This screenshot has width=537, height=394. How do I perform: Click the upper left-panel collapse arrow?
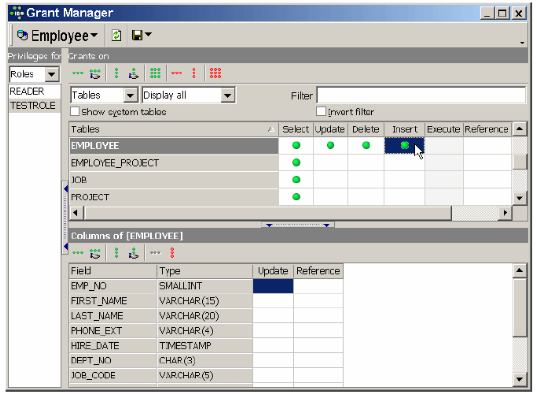[x=66, y=188]
